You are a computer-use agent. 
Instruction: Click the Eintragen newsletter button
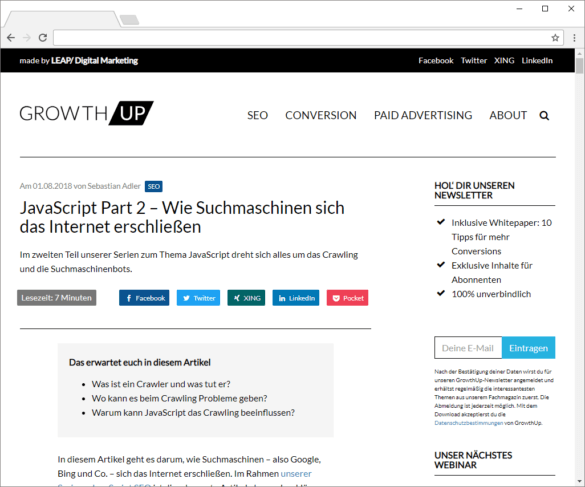click(528, 348)
